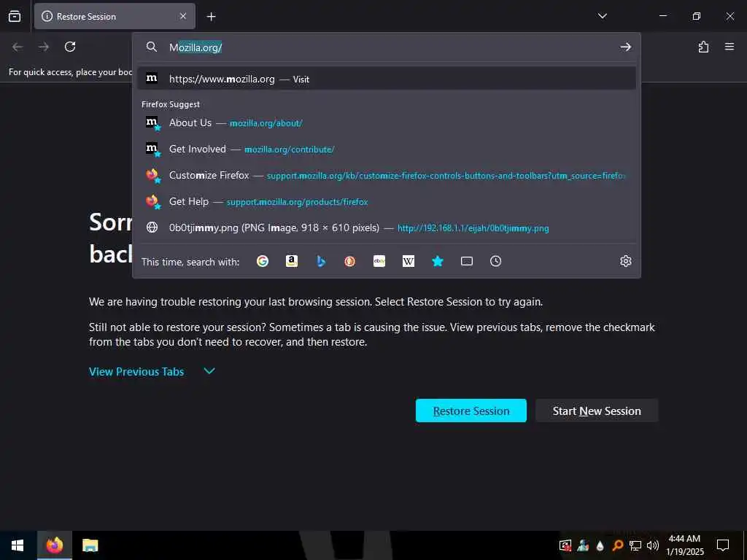The width and height of the screenshot is (747, 560).
Task: Select the Get Involved suggestion
Action: pos(387,149)
